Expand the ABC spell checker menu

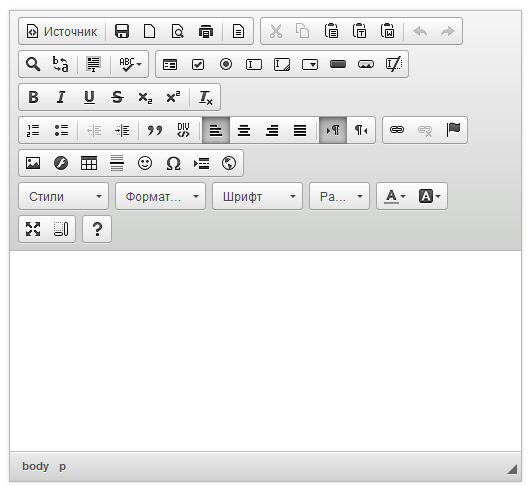pyautogui.click(x=130, y=64)
